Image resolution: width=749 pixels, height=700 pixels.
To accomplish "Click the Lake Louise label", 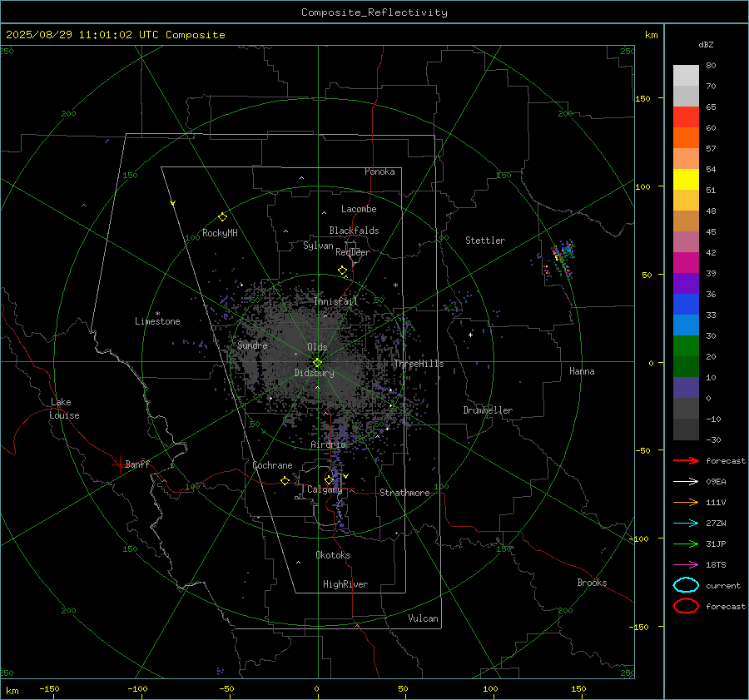I will click(x=64, y=409).
